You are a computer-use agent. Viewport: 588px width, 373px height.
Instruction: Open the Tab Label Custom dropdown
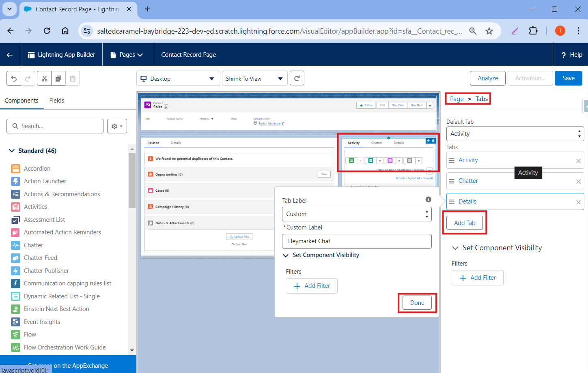point(357,214)
